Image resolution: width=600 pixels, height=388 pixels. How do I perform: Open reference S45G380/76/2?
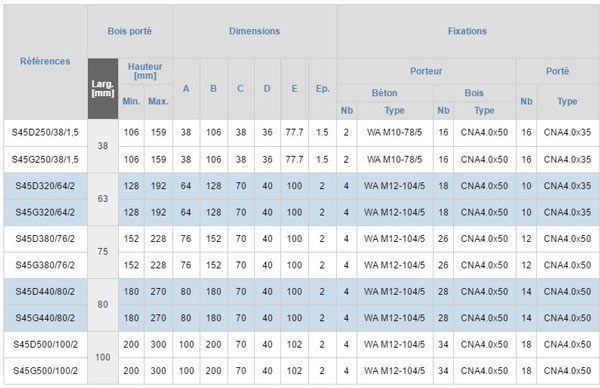[45, 265]
